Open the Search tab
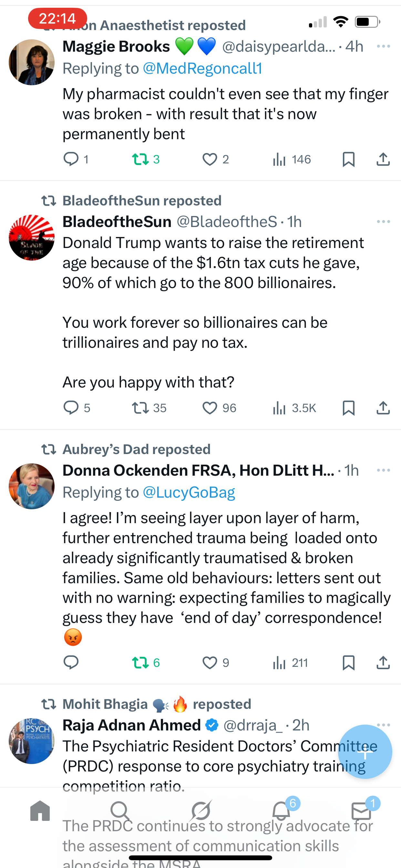The height and width of the screenshot is (868, 401). 120,811
